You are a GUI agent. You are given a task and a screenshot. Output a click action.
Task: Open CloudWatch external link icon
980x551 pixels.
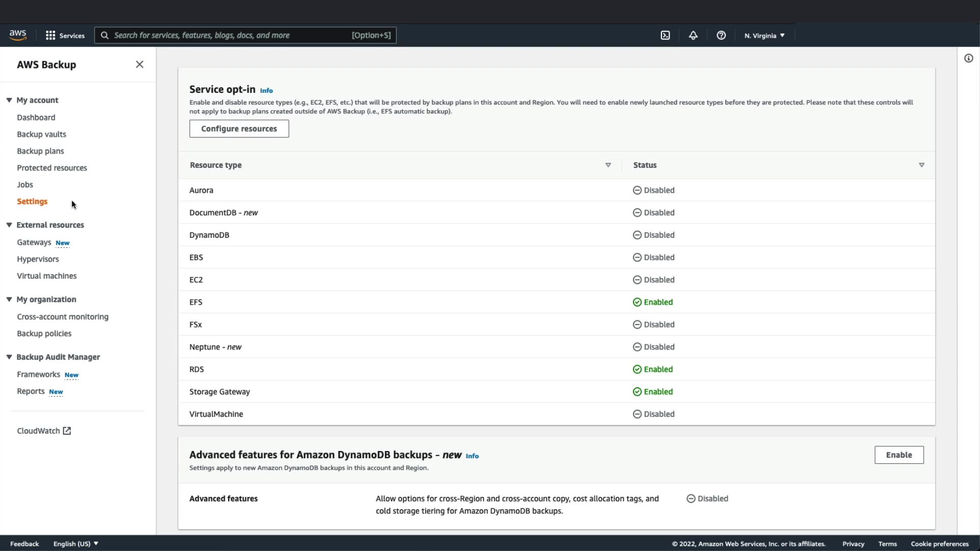[x=67, y=431]
